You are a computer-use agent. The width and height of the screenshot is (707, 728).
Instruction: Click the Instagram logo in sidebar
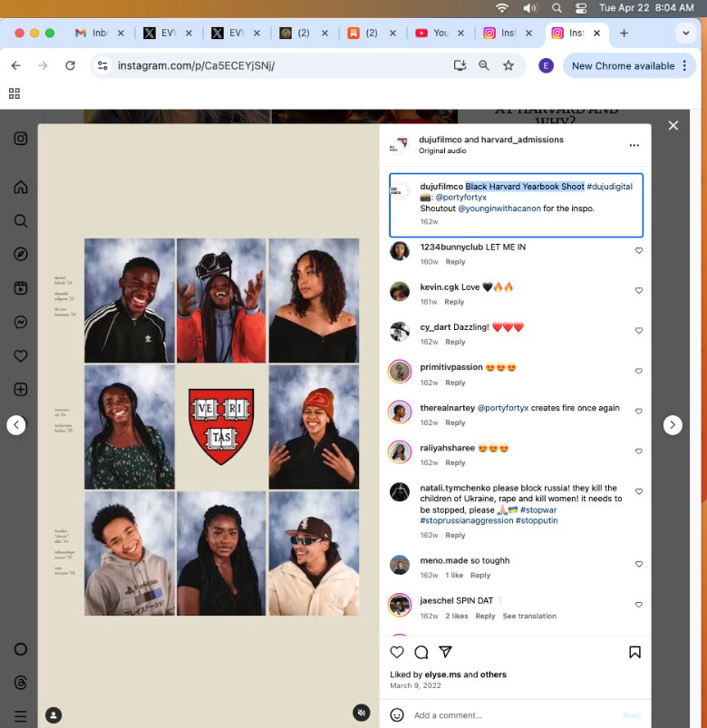(x=21, y=139)
